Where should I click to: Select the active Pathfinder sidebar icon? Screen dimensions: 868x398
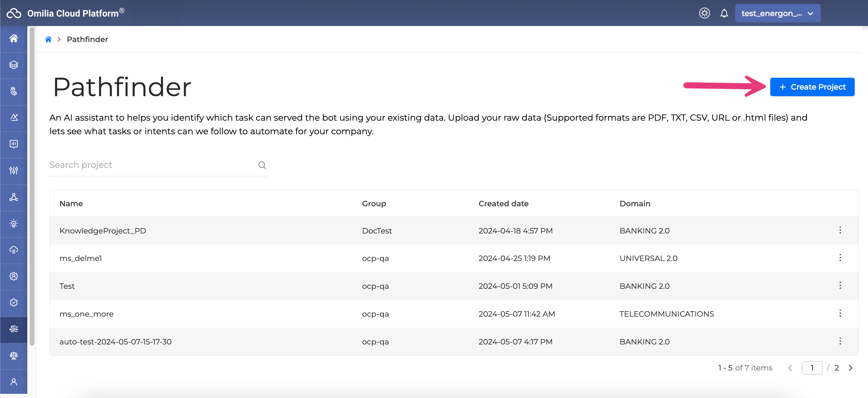pyautogui.click(x=14, y=329)
